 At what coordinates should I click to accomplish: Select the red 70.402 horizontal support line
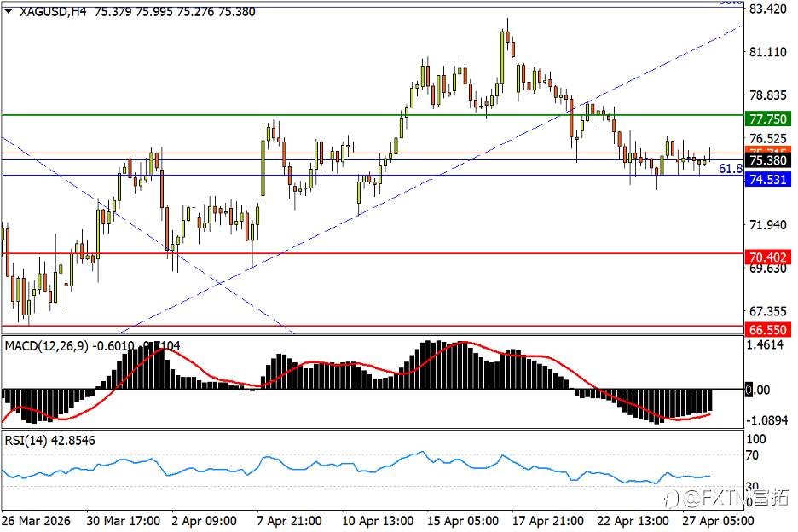coord(372,253)
